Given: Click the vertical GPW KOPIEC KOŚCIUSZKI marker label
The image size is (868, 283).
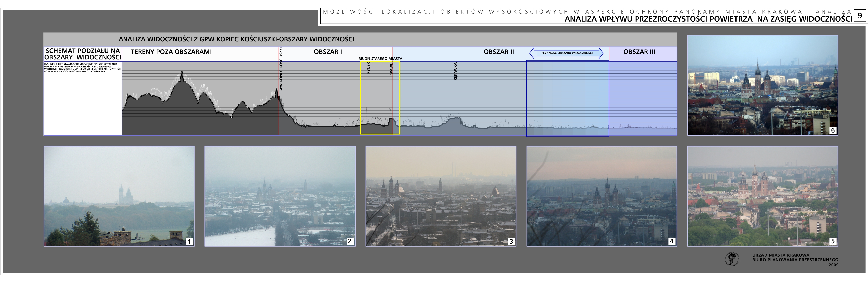Looking at the screenshot, I should (281, 70).
